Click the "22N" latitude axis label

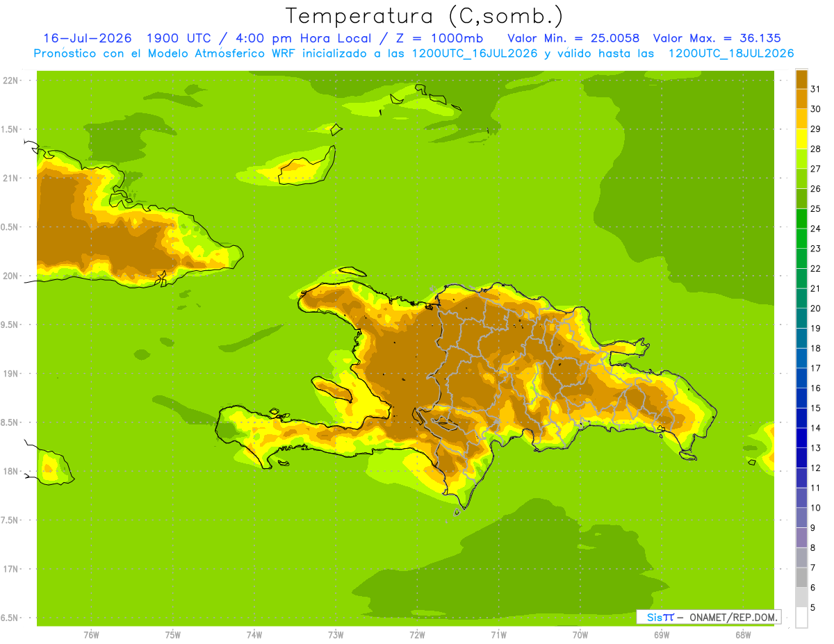[x=10, y=81]
